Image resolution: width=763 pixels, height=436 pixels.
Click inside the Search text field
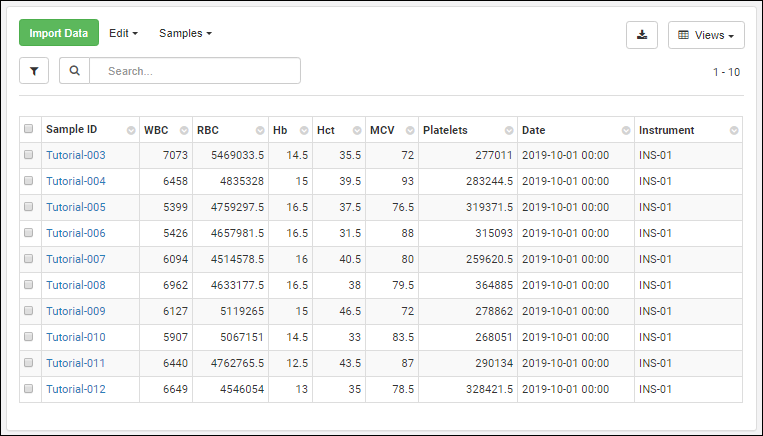pos(195,71)
